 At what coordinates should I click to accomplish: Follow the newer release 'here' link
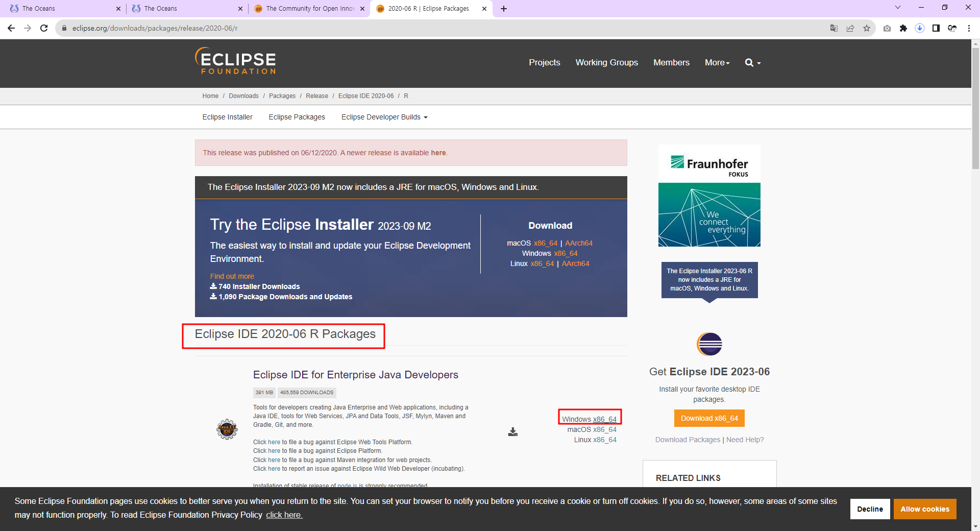438,153
